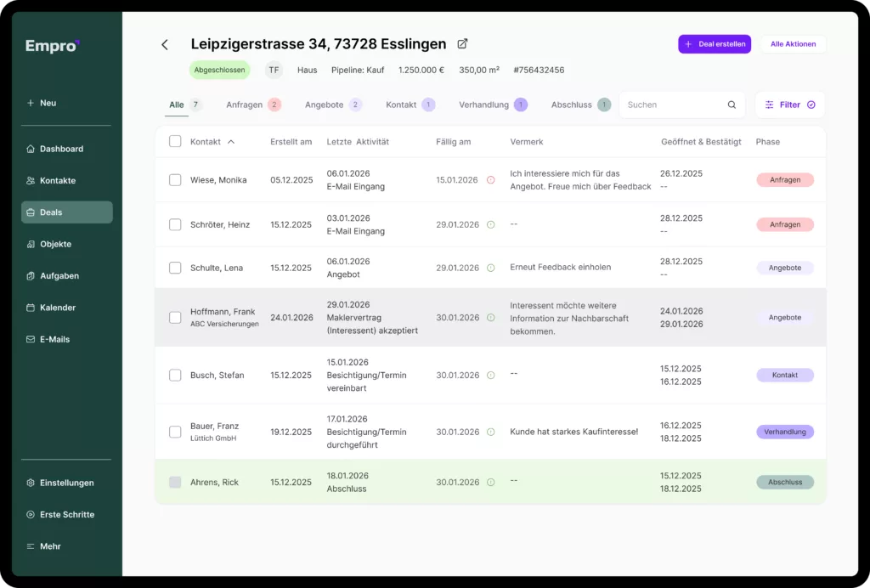This screenshot has height=588, width=870.
Task: Sort by Kontakt column arrow
Action: coord(231,142)
